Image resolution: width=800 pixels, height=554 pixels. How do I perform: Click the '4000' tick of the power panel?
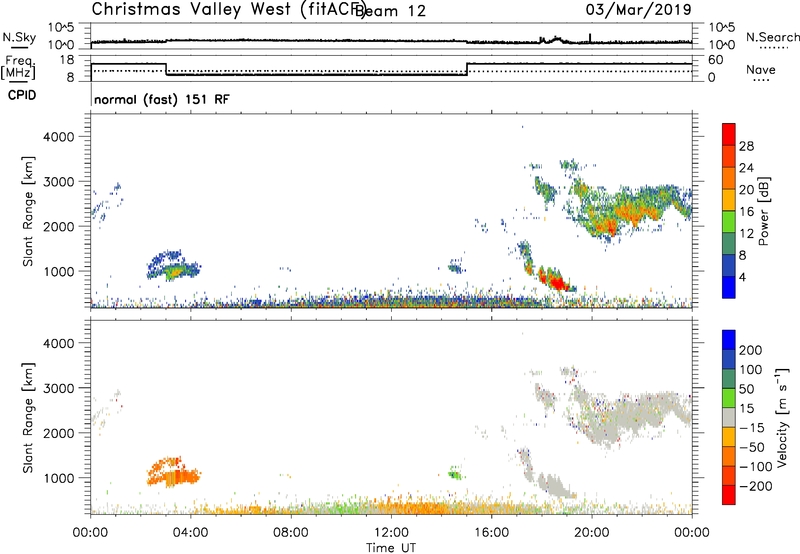pyautogui.click(x=59, y=137)
